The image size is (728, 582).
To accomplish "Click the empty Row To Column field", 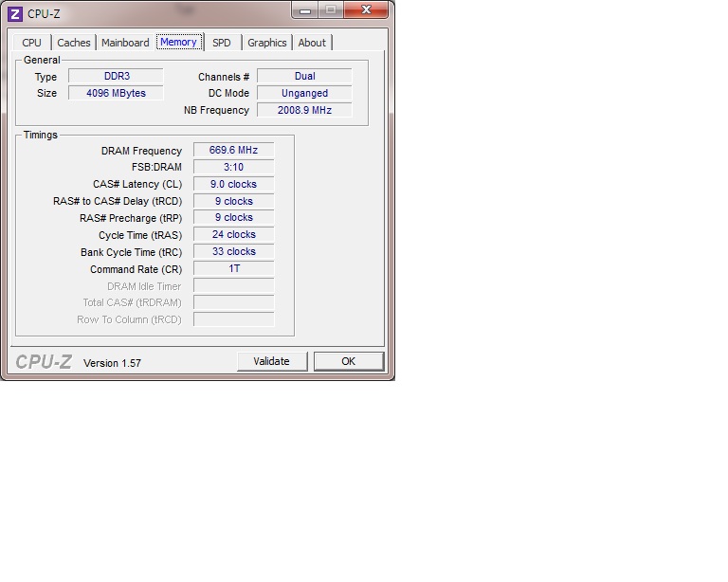I will point(233,319).
